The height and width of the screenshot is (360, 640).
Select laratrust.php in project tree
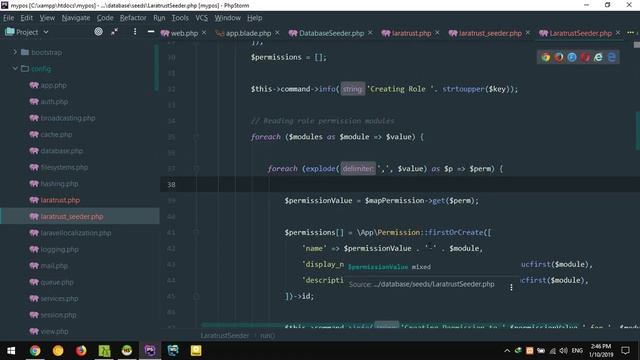tap(60, 200)
